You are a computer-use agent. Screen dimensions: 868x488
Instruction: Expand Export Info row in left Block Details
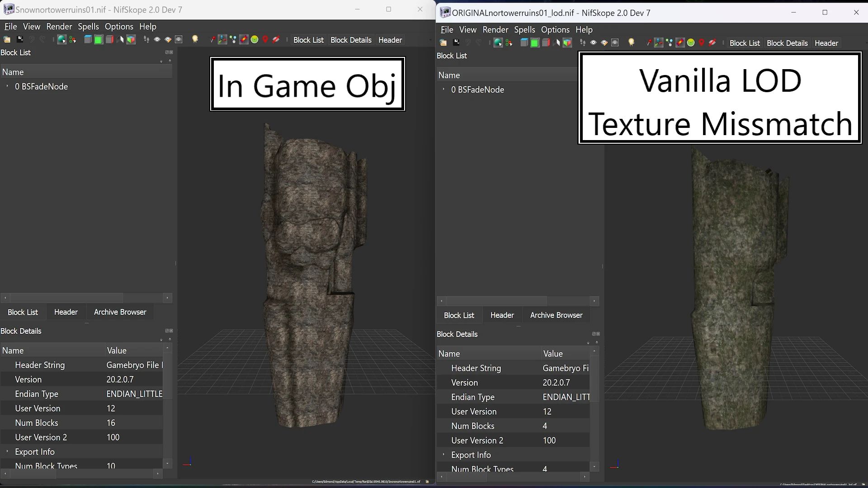click(7, 451)
